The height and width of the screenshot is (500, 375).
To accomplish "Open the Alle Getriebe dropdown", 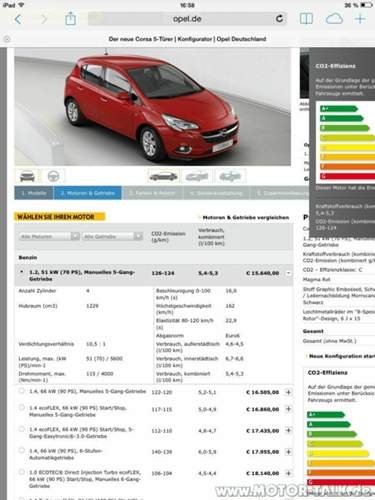I will [113, 236].
